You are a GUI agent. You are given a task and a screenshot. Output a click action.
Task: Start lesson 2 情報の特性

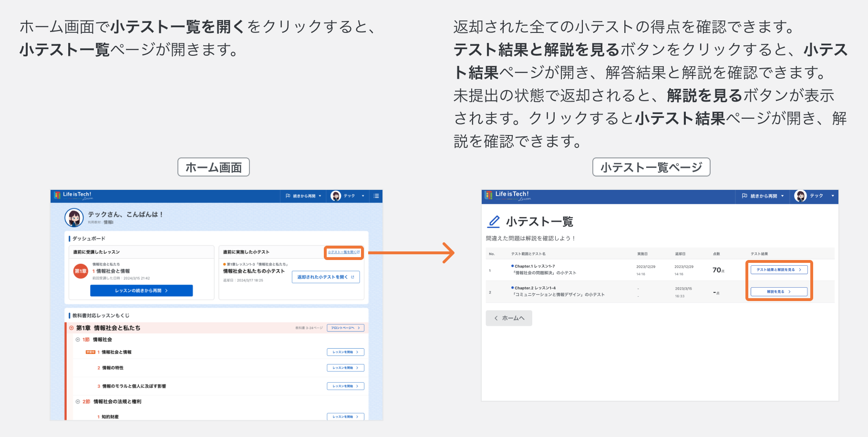pos(346,368)
